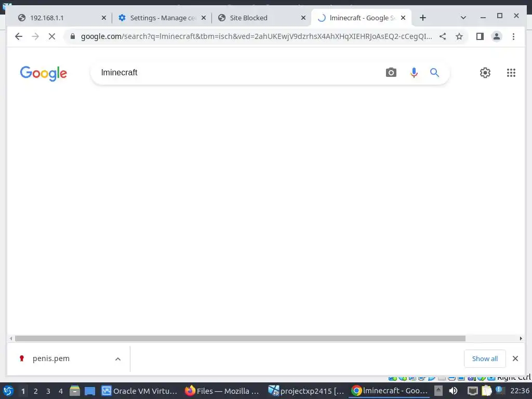This screenshot has width=532, height=399.
Task: Bookmark this page with the star
Action: click(x=459, y=36)
